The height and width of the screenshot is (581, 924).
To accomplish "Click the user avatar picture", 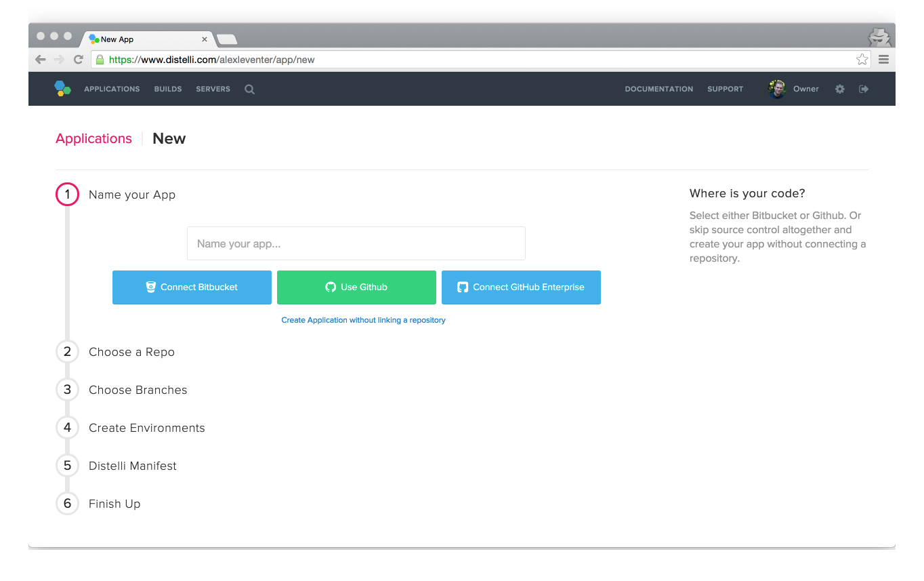I will tap(776, 89).
